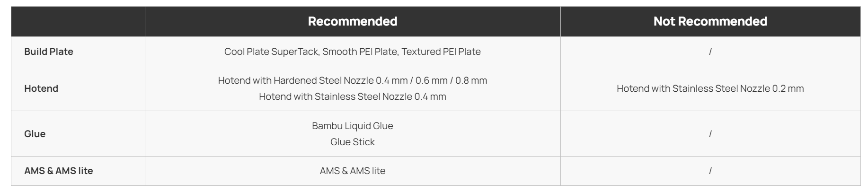Click the slash in AMS not recommended cell

[x=710, y=171]
